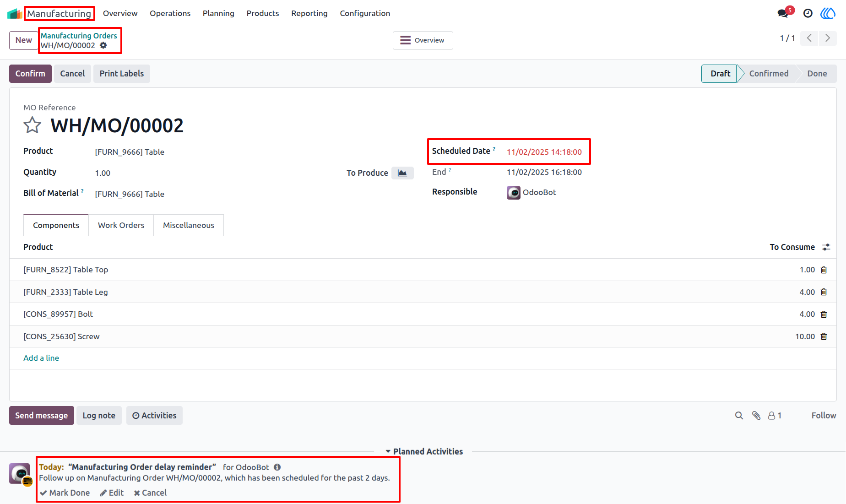Image resolution: width=846 pixels, height=504 pixels.
Task: Open the Bill of Material field dropdown
Action: click(130, 194)
